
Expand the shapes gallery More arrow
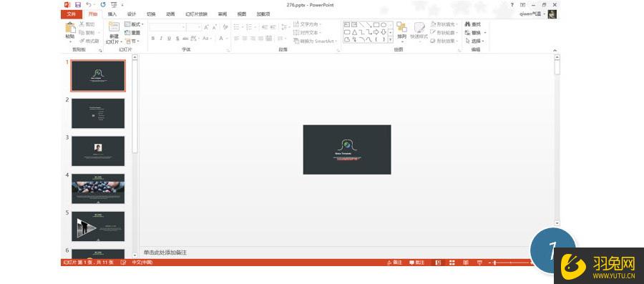coord(390,39)
